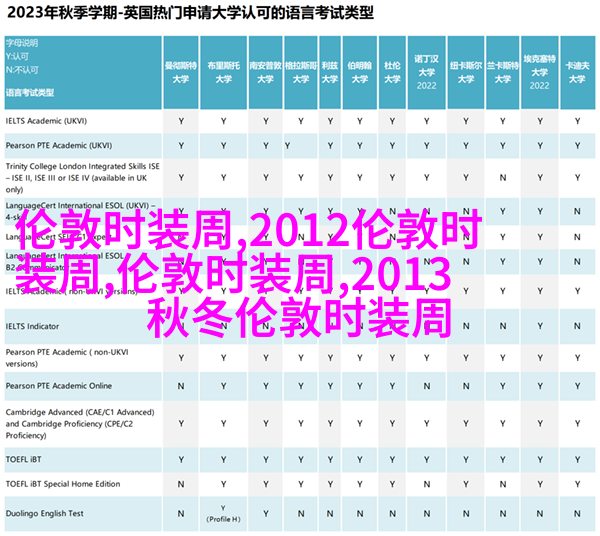The width and height of the screenshot is (600, 536).
Task: Click N for IELTS Indicator under 兰卡斯特大学
Action: point(502,326)
